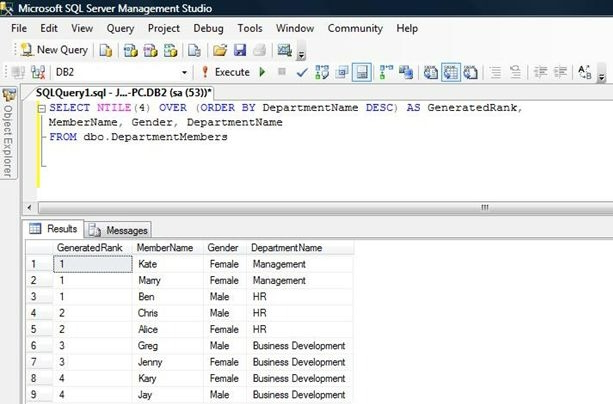Viewport: 613px width, 404px height.
Task: Open the Query menu
Action: 120,28
